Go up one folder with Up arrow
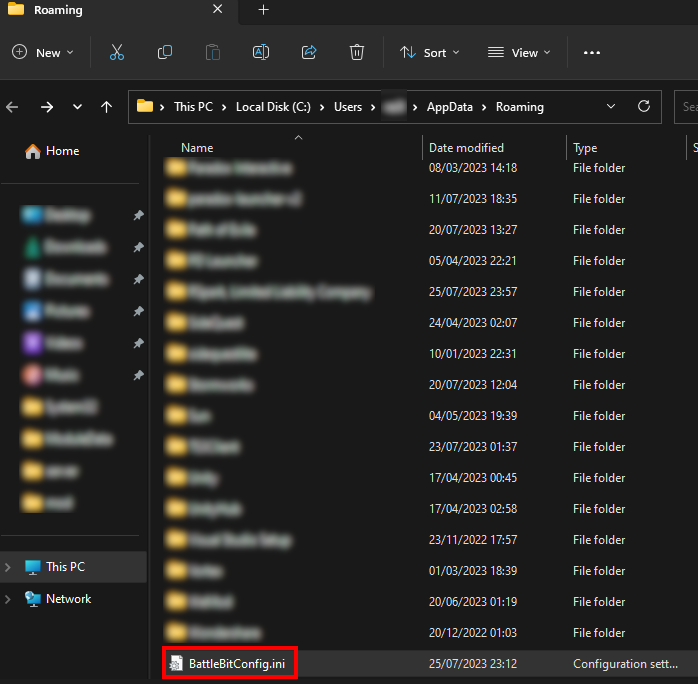The width and height of the screenshot is (698, 684). coord(107,107)
